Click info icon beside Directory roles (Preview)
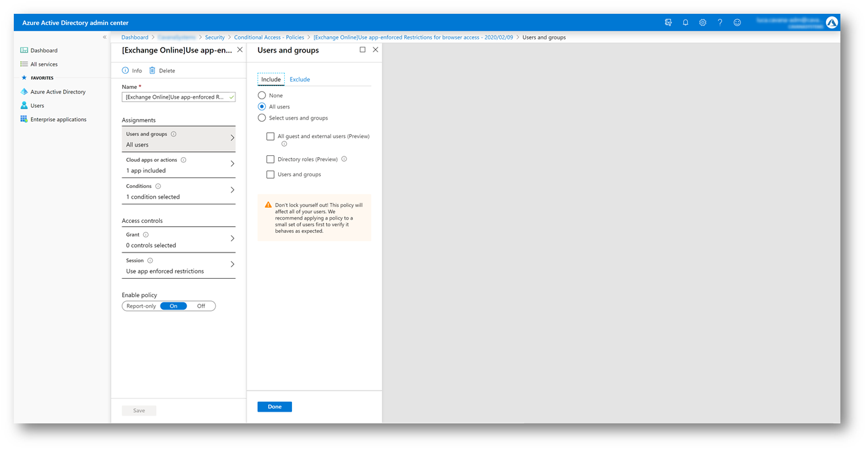The width and height of the screenshot is (868, 451). pyautogui.click(x=344, y=159)
